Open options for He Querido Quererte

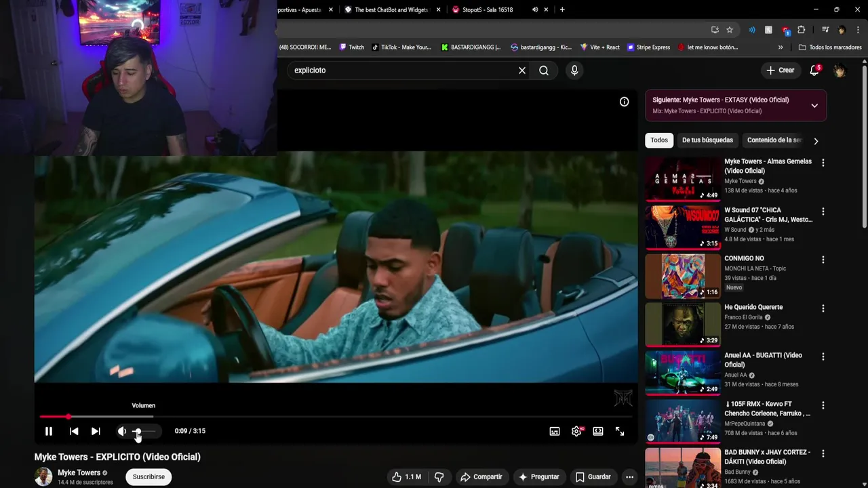823,308
